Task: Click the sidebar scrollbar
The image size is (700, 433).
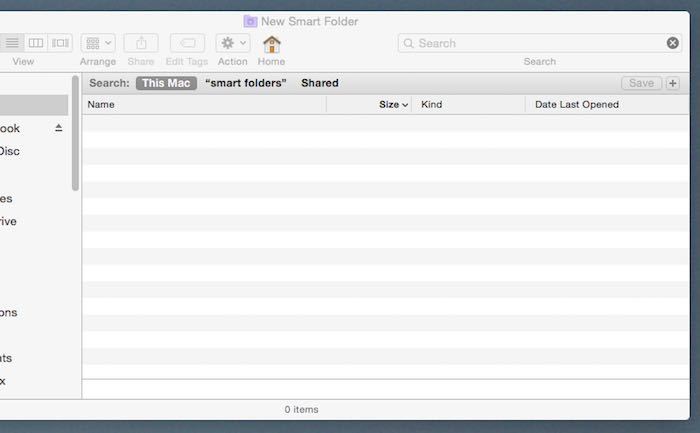Action: pyautogui.click(x=75, y=133)
